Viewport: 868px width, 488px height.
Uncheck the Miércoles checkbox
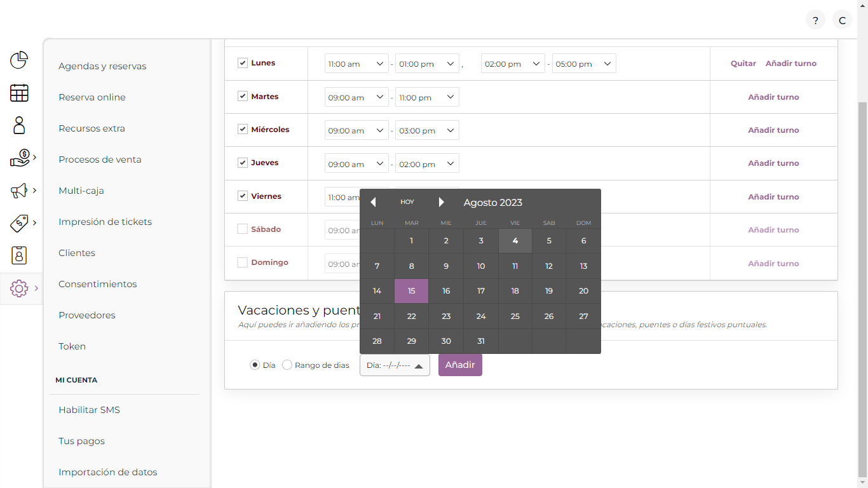[x=242, y=129]
